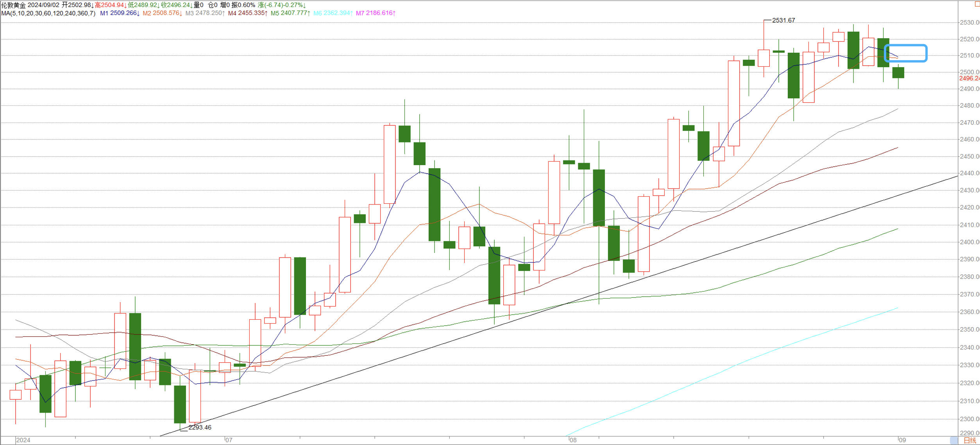Click the blue scrollbar thumb on the date axis
The width and height of the screenshot is (980, 445).
pos(954,440)
